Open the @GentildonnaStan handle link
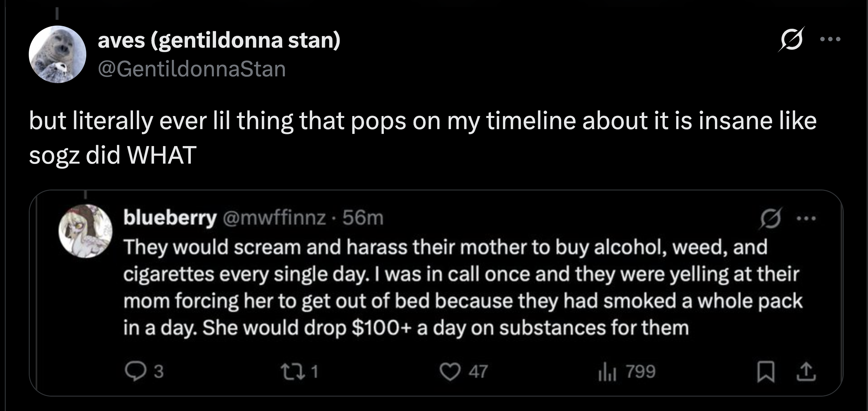The height and width of the screenshot is (411, 868). [192, 69]
